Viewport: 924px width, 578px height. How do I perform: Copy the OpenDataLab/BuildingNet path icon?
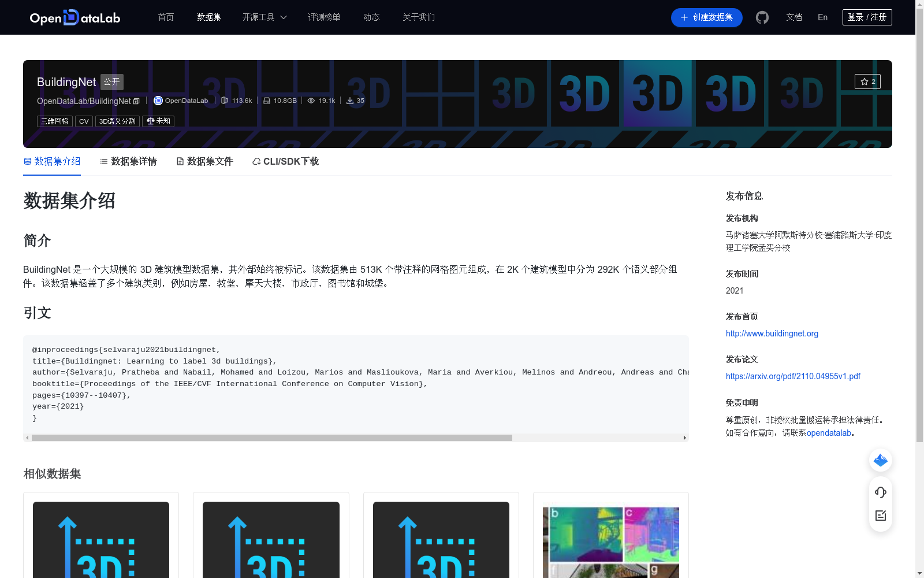point(136,101)
